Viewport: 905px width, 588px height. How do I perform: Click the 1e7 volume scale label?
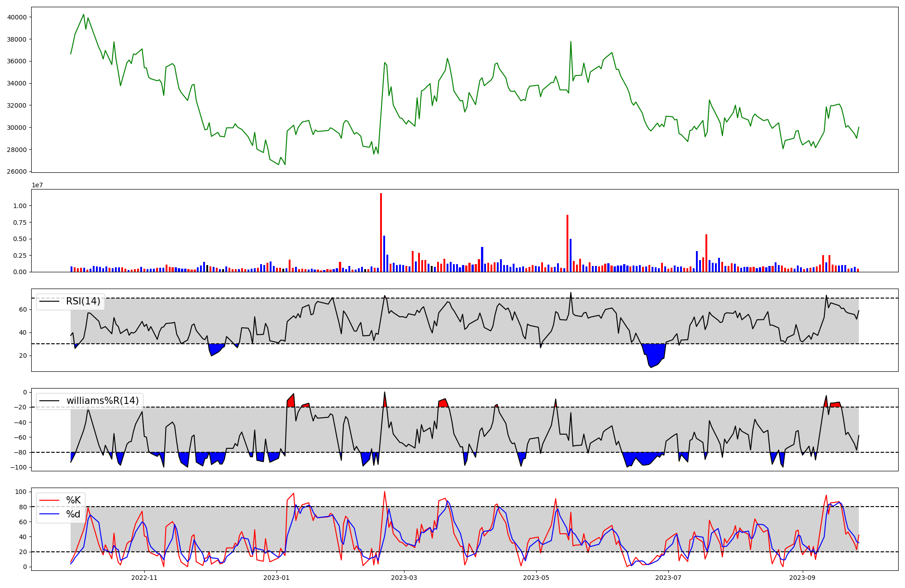pos(37,185)
